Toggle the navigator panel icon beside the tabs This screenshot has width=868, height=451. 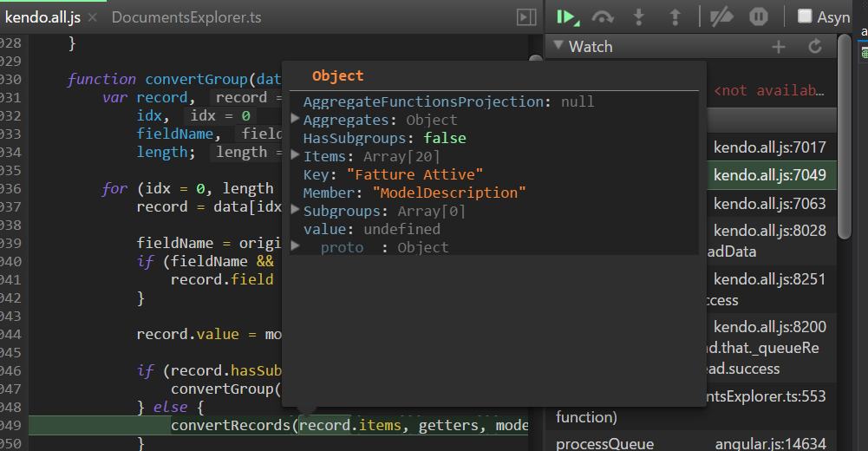(525, 17)
